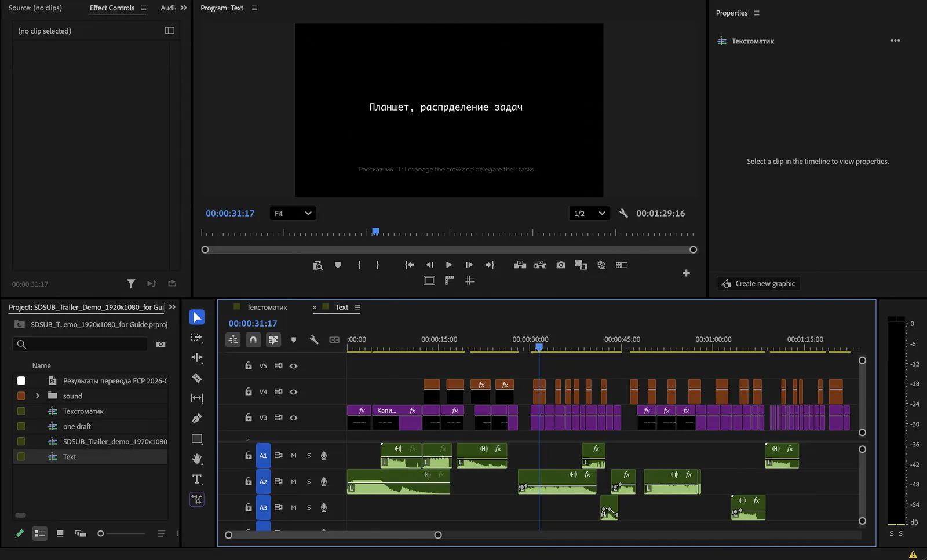Play the program monitor
The image size is (927, 560).
click(x=449, y=265)
